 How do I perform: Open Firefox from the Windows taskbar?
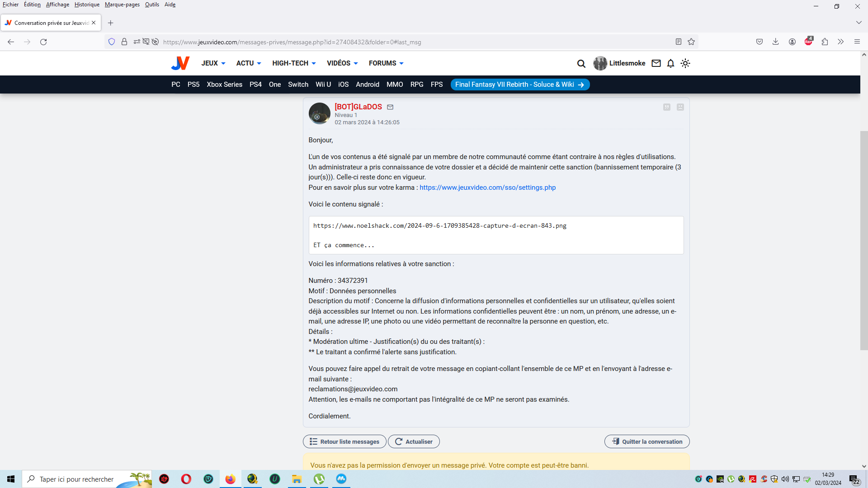click(231, 479)
